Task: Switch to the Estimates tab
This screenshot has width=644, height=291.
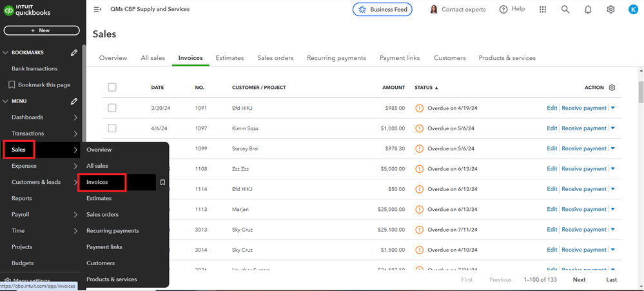Action: tap(229, 58)
